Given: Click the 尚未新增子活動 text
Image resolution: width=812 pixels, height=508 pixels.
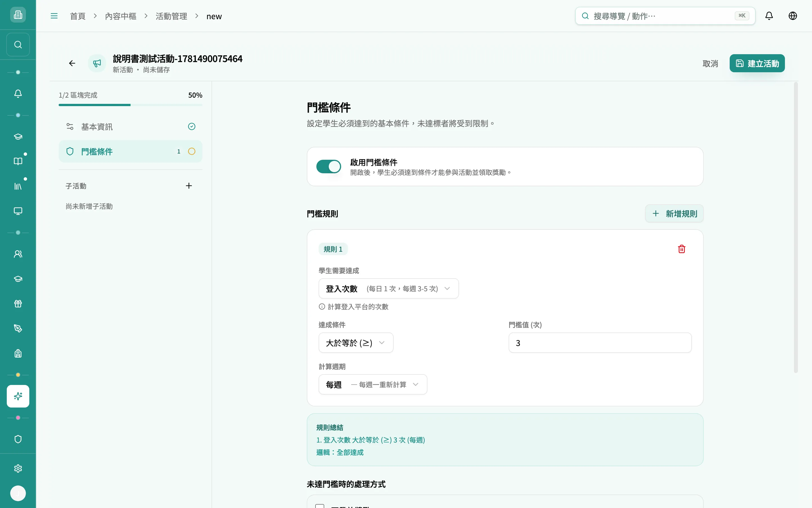Looking at the screenshot, I should (x=89, y=206).
